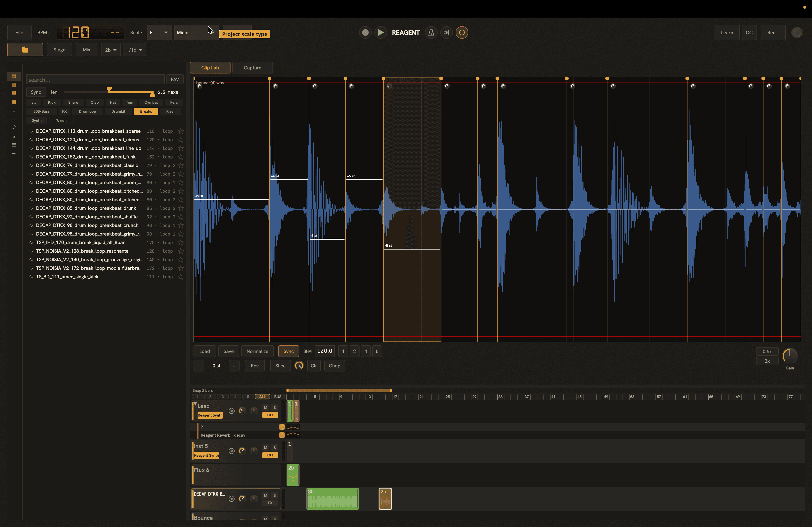
Task: Switch to the Capture tab
Action: pos(252,67)
